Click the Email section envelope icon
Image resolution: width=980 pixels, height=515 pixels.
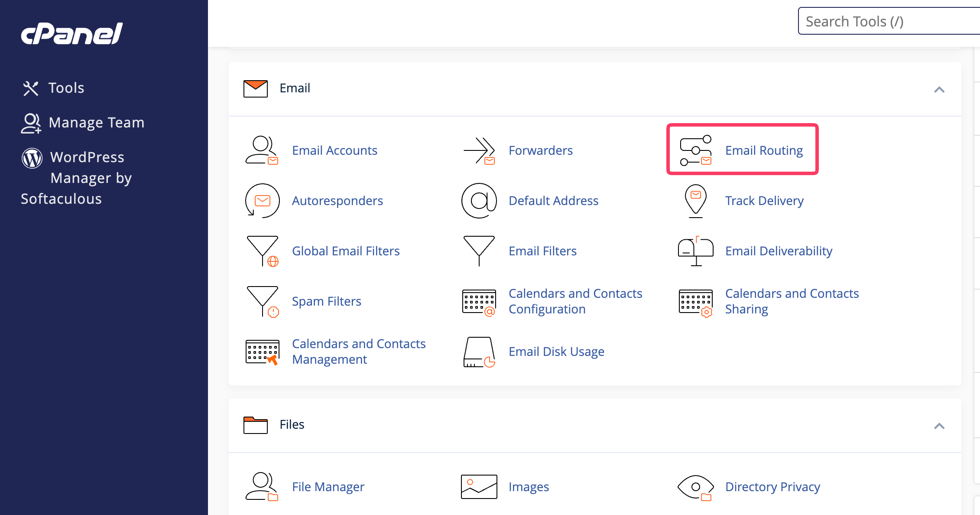(256, 88)
